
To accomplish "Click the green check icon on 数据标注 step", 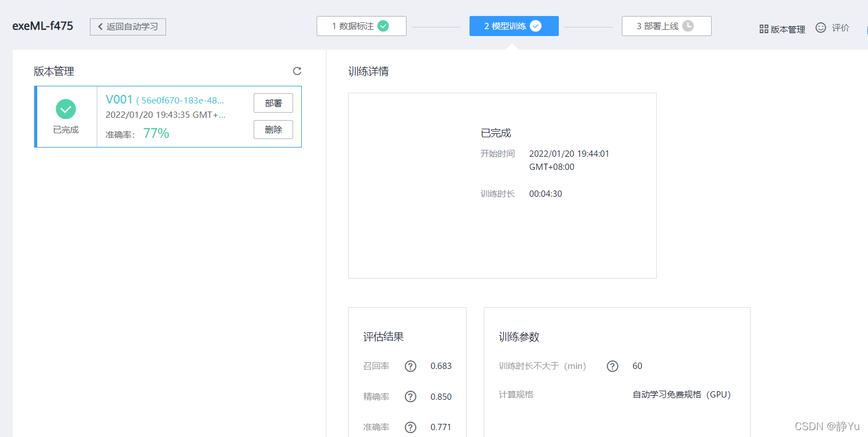I will point(383,26).
